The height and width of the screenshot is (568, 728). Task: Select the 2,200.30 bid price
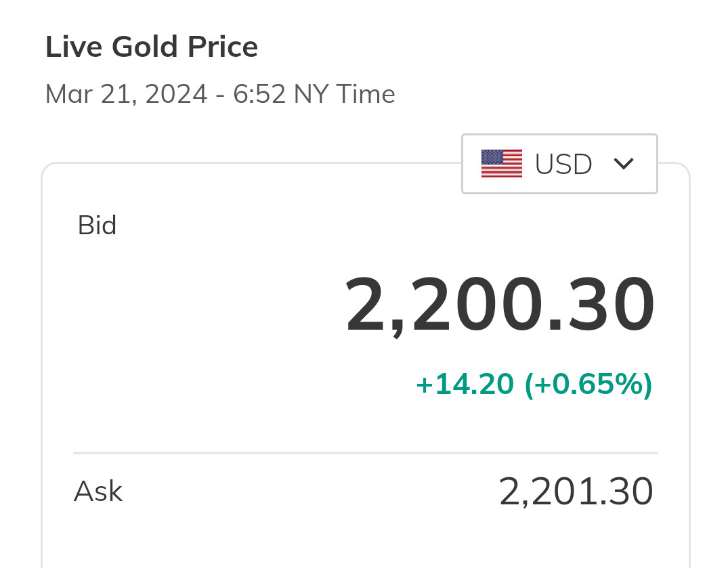point(500,305)
